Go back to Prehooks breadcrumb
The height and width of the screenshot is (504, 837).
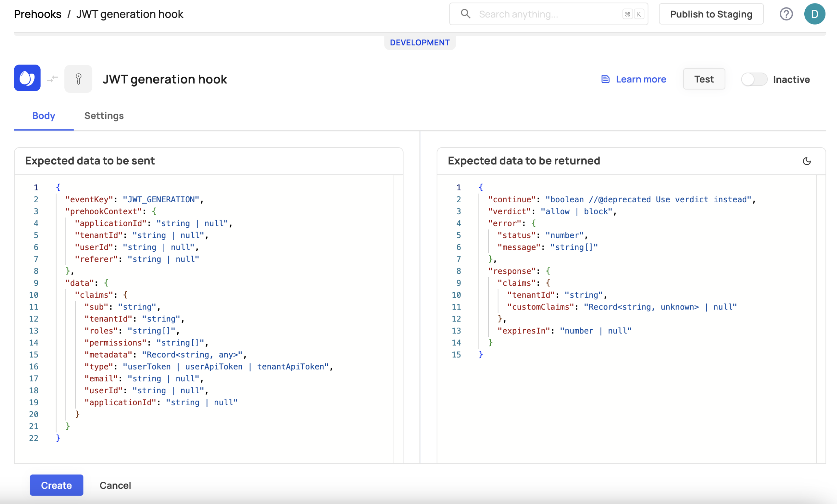(x=37, y=14)
